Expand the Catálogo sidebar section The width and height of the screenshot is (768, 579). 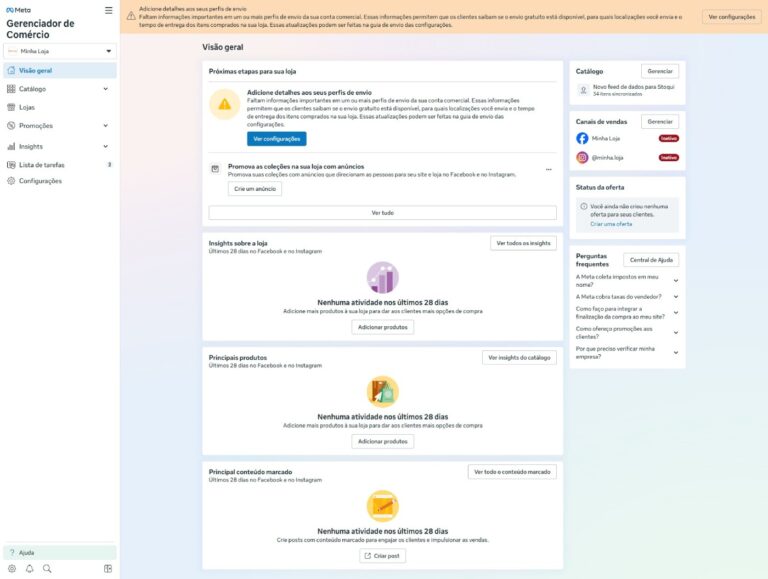[x=105, y=89]
